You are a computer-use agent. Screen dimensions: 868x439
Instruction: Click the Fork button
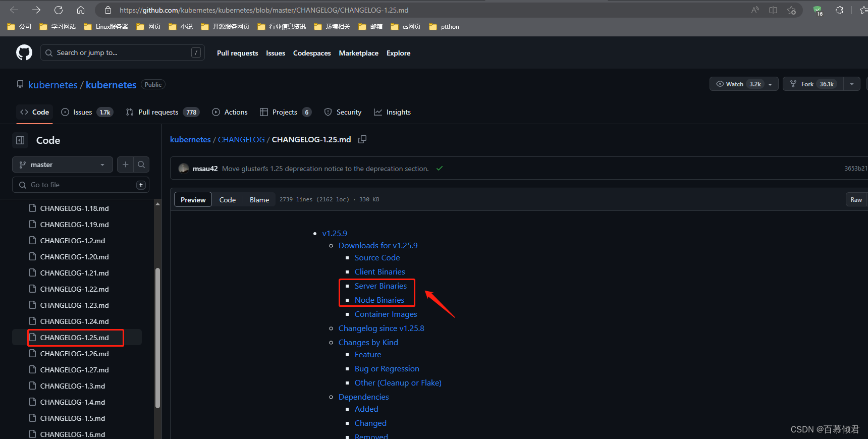(813, 84)
